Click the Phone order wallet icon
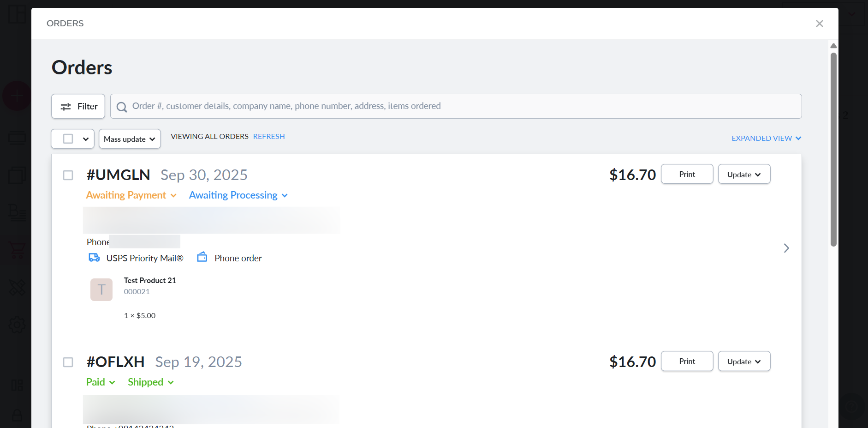 202,257
